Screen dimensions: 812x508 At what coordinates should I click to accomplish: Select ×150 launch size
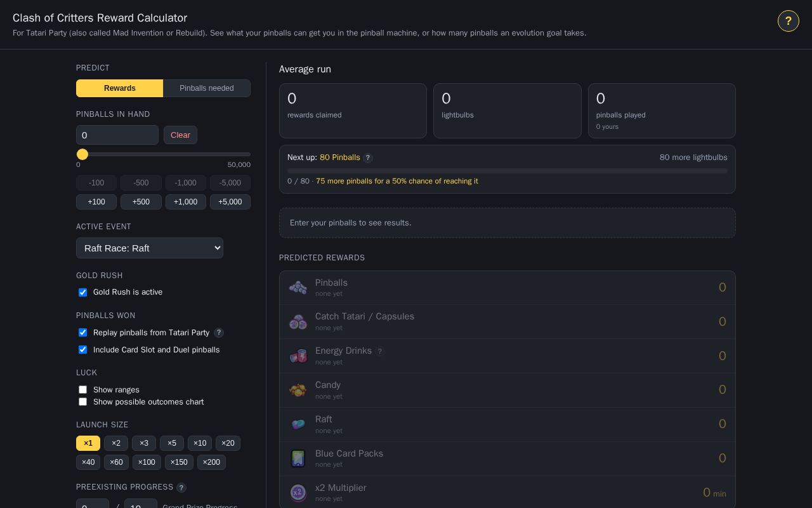tap(179, 462)
